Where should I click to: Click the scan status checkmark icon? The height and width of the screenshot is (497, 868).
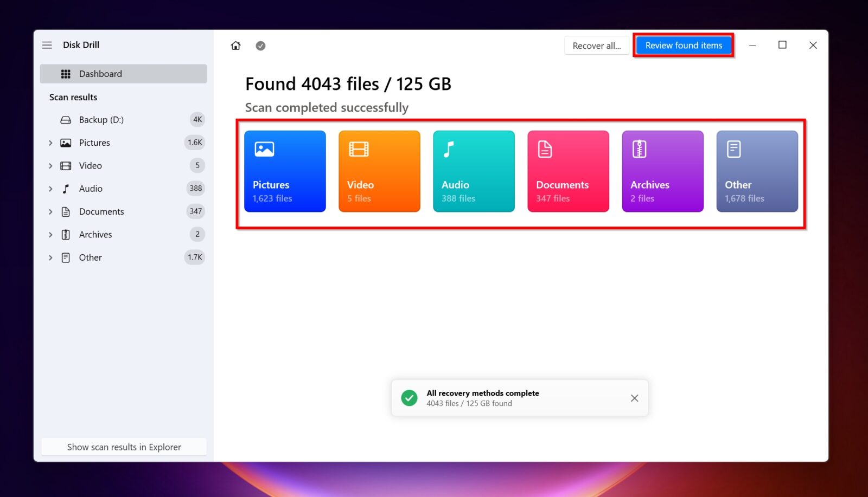(x=260, y=46)
